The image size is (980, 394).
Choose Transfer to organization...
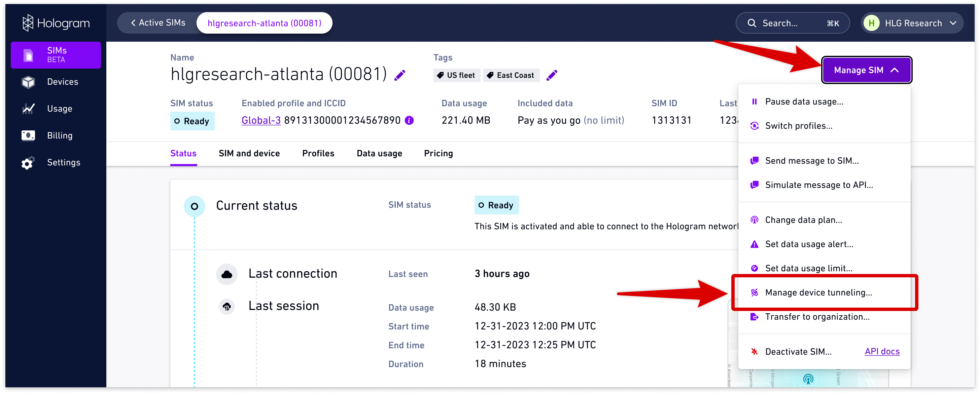[824, 317]
